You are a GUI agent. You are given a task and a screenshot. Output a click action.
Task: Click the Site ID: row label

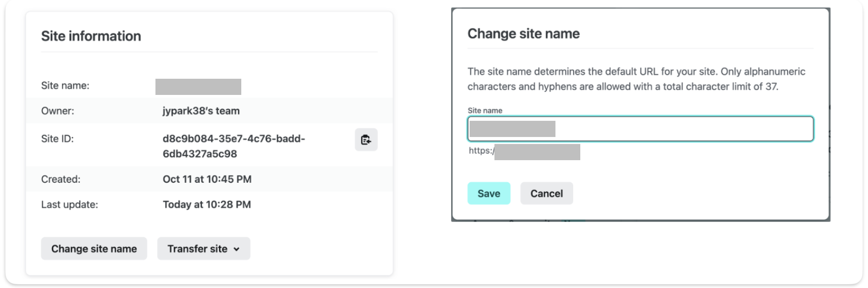57,139
